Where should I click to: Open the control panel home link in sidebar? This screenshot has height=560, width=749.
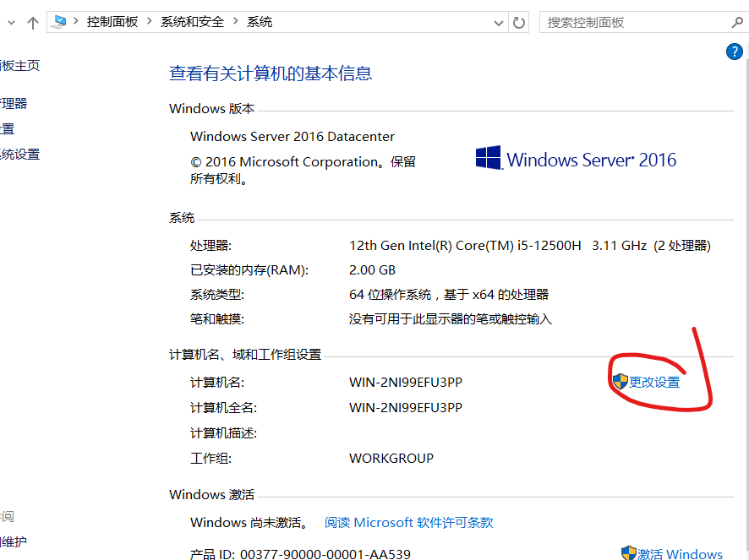[19, 65]
